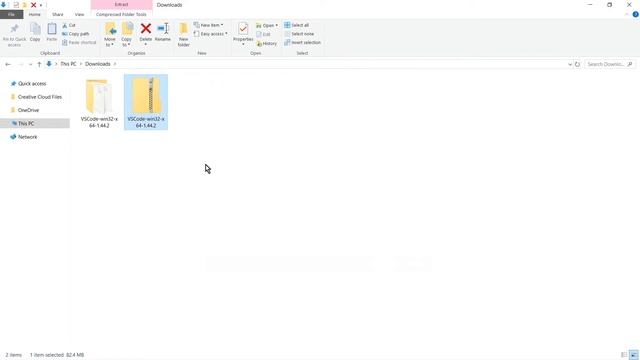Open the Recent locations dropdown arrow
Screen dimensions: 640x360
coord(30,64)
